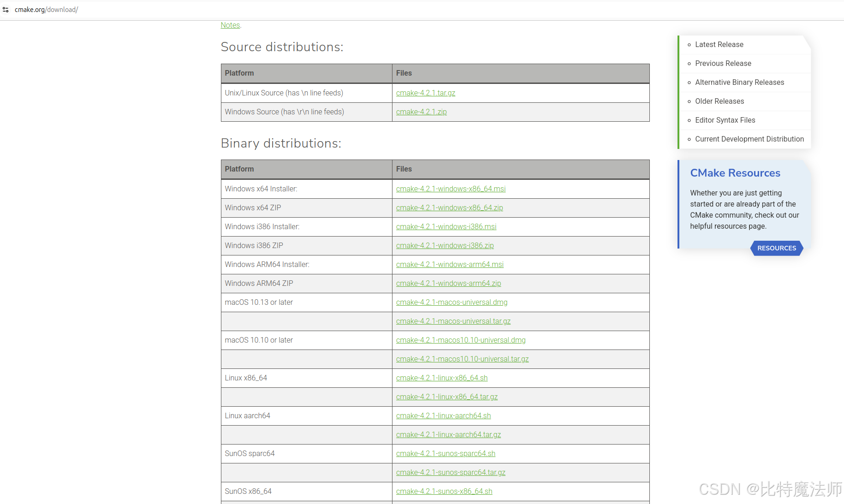Image resolution: width=844 pixels, height=504 pixels.
Task: Select the 'Windows i386 ZIP' cell
Action: coord(307,246)
